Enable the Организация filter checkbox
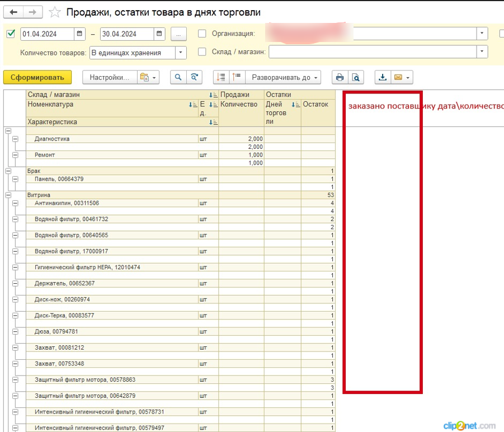 (x=202, y=34)
